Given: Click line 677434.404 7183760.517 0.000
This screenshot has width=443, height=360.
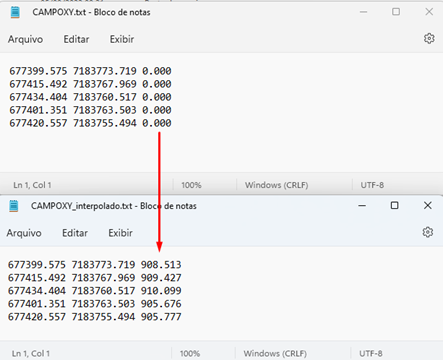Looking at the screenshot, I should (90, 97).
